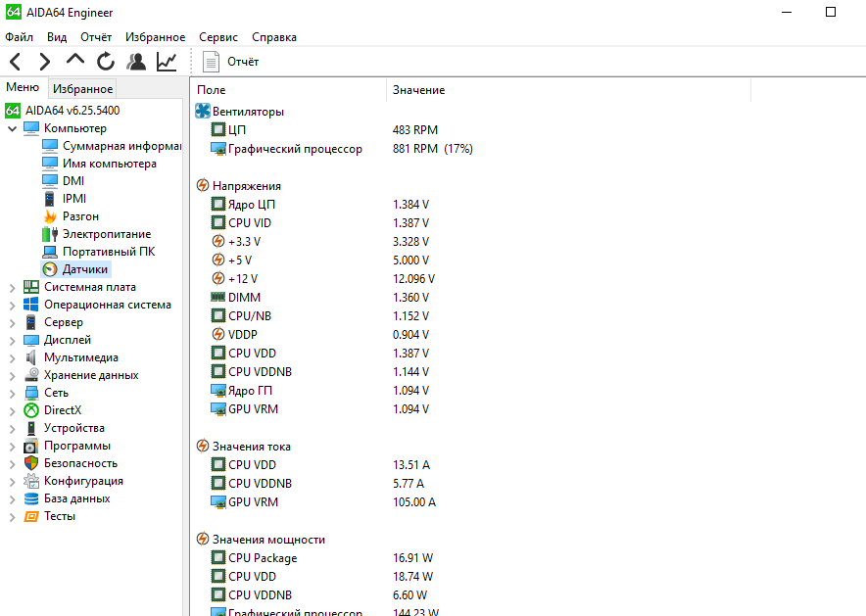Click the DIMM memory module icon
This screenshot has width=866, height=616.
218,297
